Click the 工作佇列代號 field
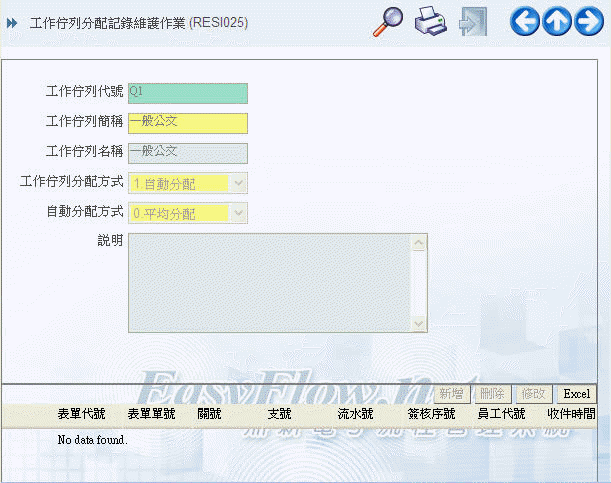Screen dimensions: 611x483 (x=187, y=93)
